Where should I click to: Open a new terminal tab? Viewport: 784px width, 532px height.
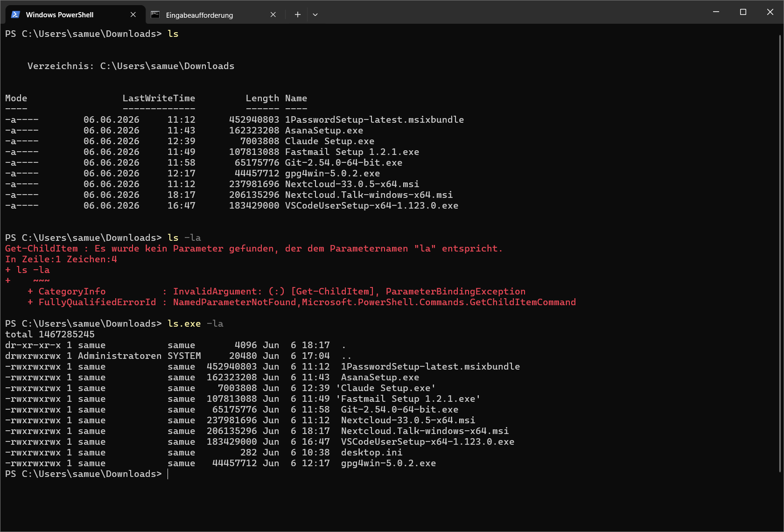pyautogui.click(x=297, y=14)
